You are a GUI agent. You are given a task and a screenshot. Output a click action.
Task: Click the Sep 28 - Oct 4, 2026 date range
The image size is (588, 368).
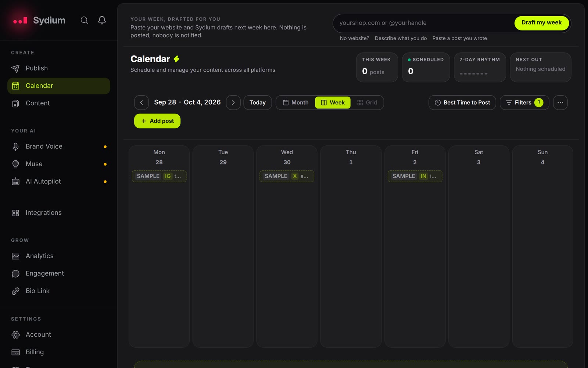click(187, 102)
